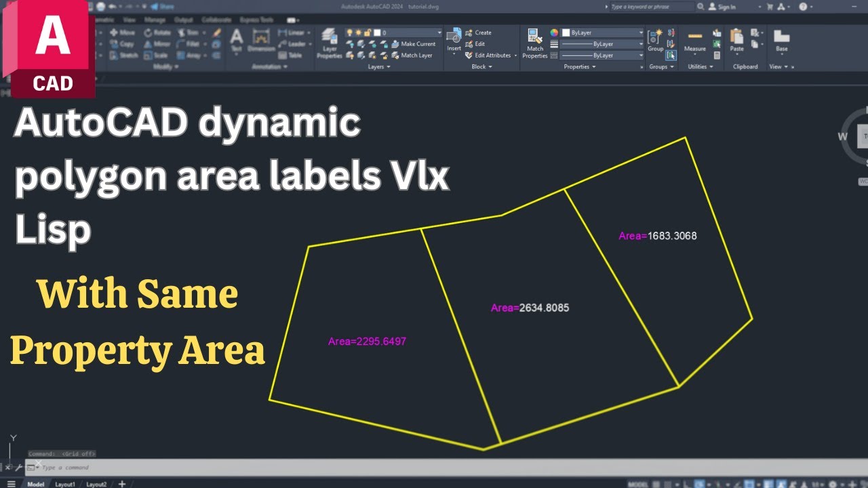Screen dimensions: 868x488
Task: Open the Express Tools ribbon tab
Action: click(x=256, y=20)
